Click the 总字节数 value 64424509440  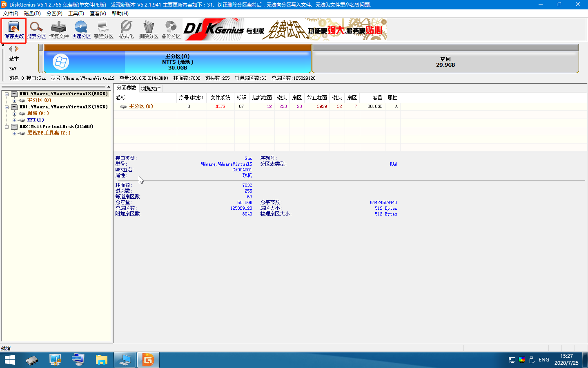click(383, 203)
